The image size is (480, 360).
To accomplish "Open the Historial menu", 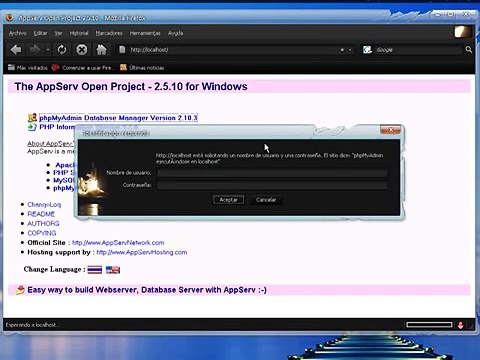I will 79,33.
